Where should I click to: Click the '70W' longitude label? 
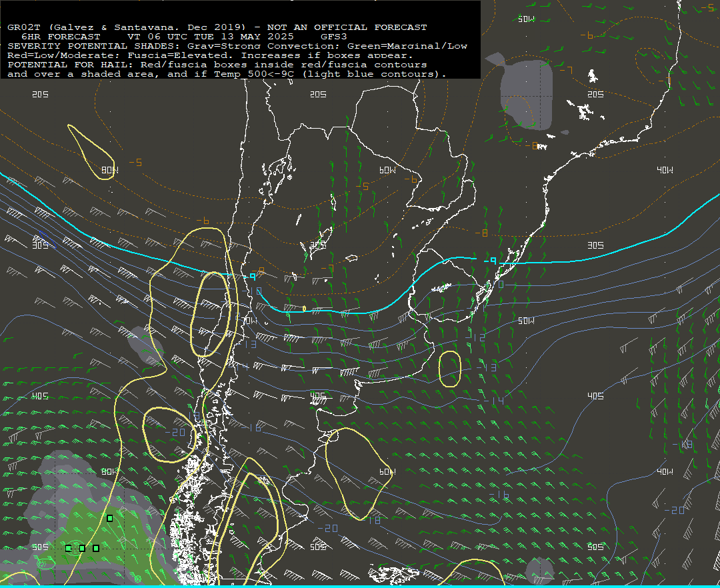[x=249, y=321]
